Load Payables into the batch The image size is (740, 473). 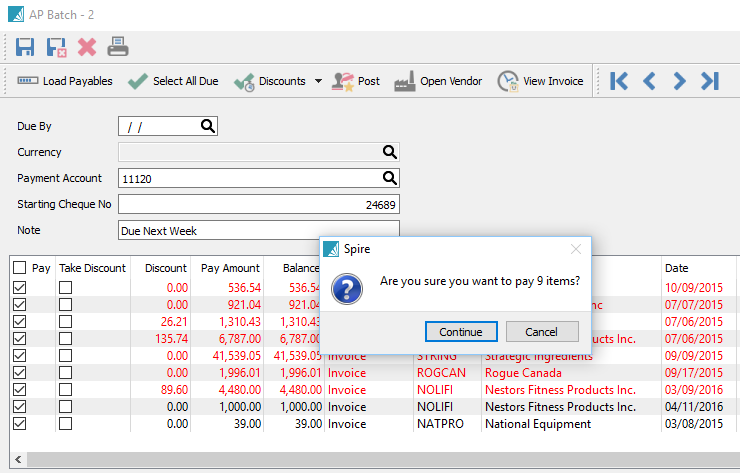[x=65, y=81]
